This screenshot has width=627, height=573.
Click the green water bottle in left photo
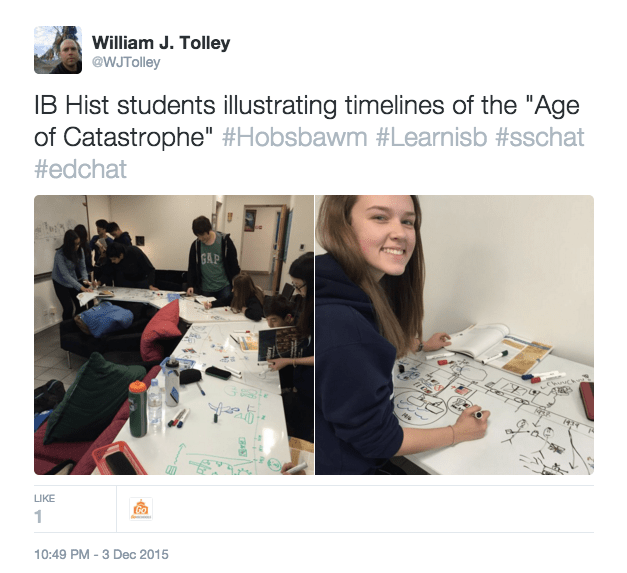[138, 409]
